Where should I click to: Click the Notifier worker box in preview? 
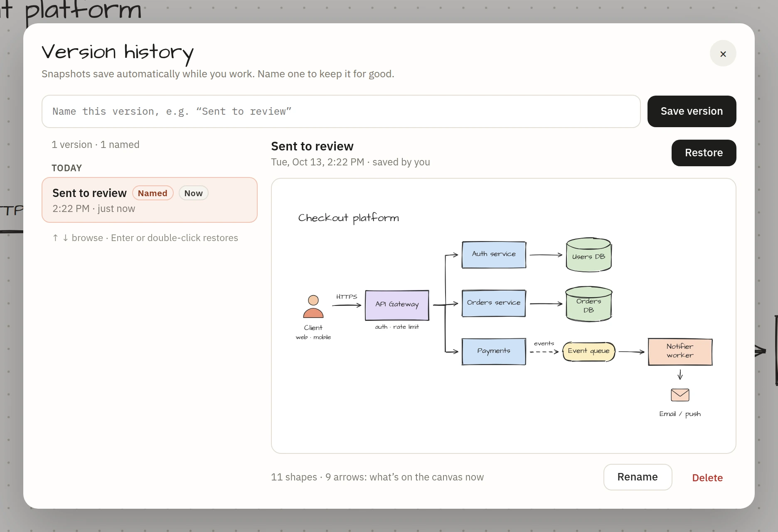pos(680,352)
